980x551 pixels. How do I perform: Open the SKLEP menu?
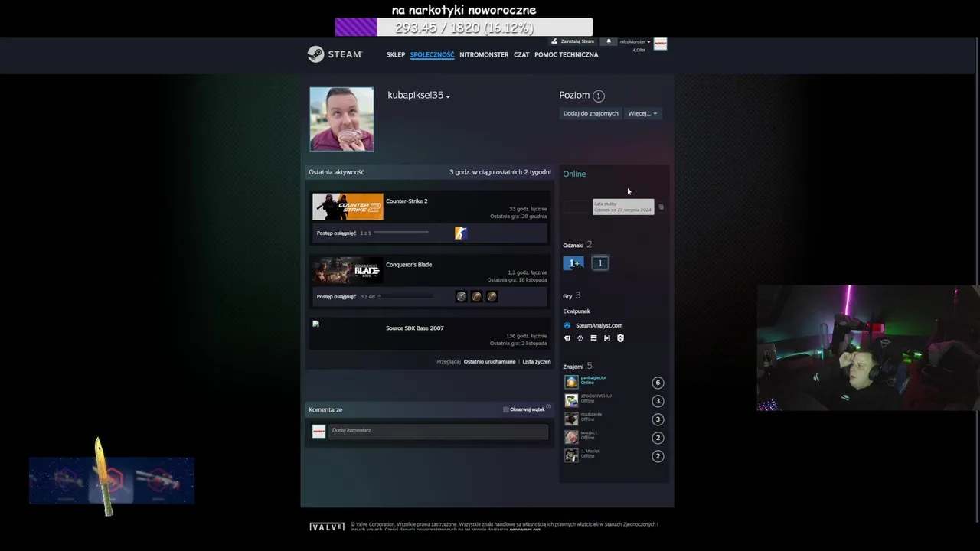coord(396,55)
